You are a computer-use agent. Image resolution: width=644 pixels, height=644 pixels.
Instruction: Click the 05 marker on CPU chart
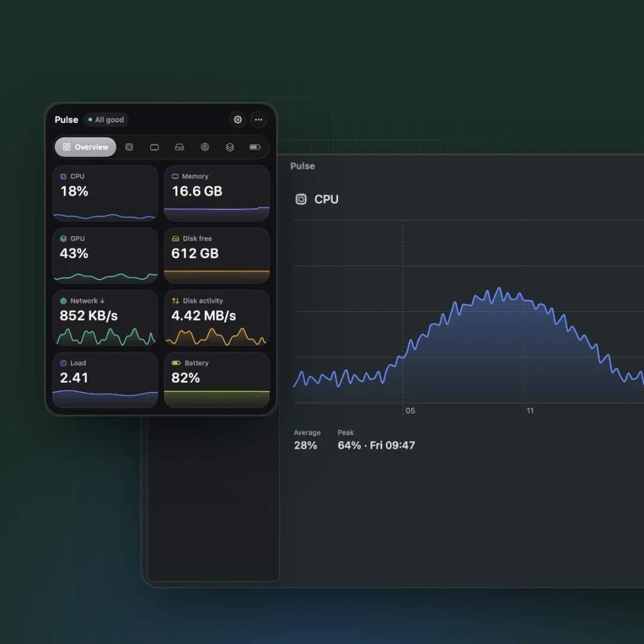pos(410,411)
